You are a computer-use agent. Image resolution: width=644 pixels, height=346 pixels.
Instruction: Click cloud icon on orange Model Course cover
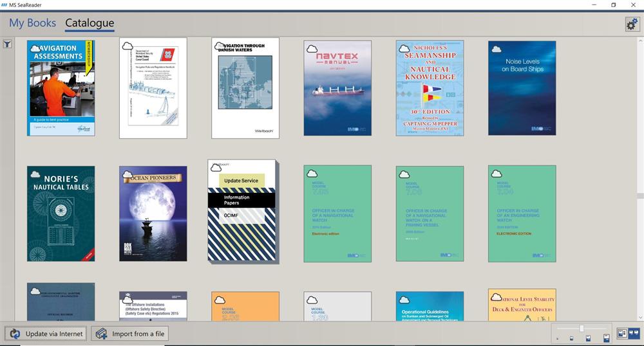220,300
